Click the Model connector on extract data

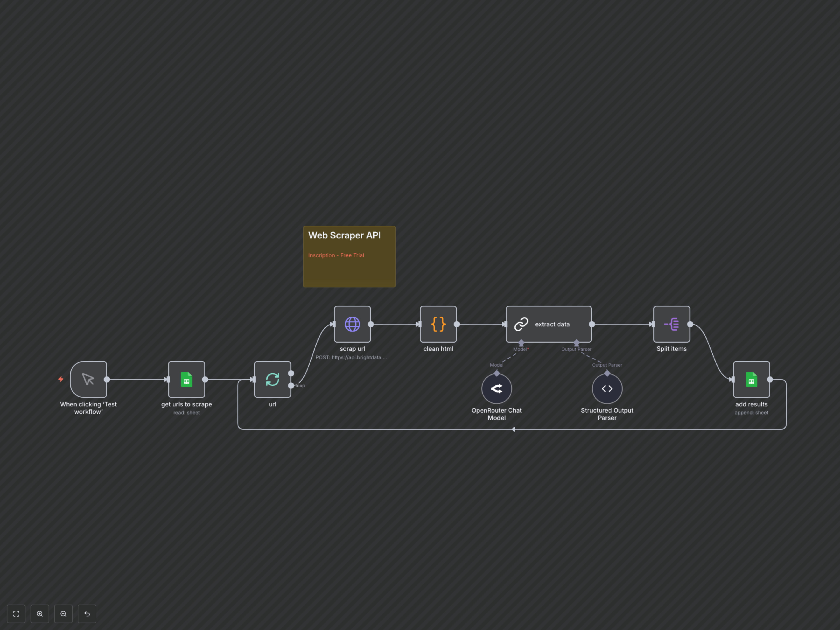click(x=521, y=343)
